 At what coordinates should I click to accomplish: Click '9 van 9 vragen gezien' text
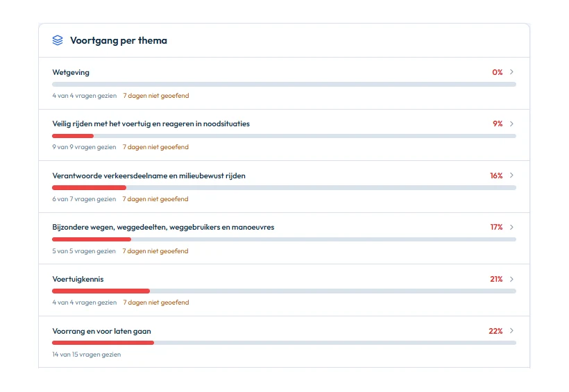pos(84,147)
